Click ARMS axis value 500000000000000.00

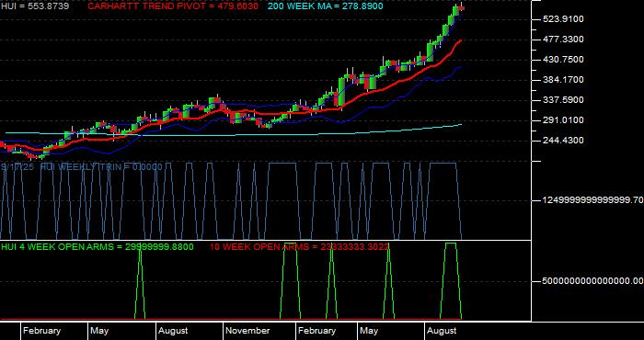[592, 281]
